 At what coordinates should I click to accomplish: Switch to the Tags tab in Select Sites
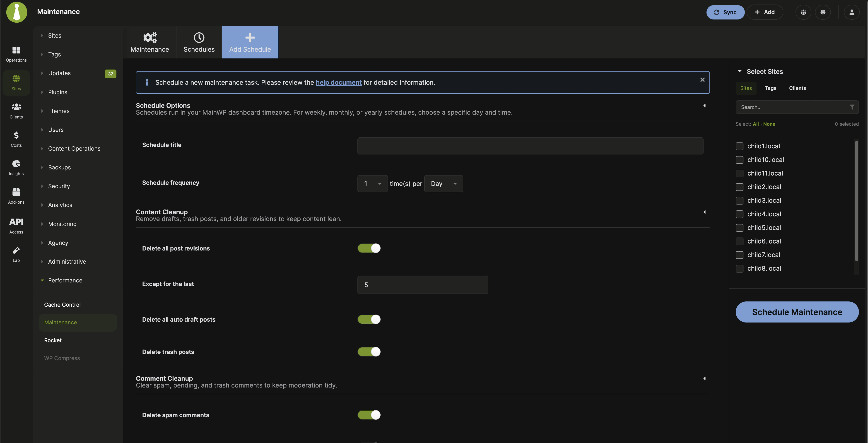pos(771,88)
